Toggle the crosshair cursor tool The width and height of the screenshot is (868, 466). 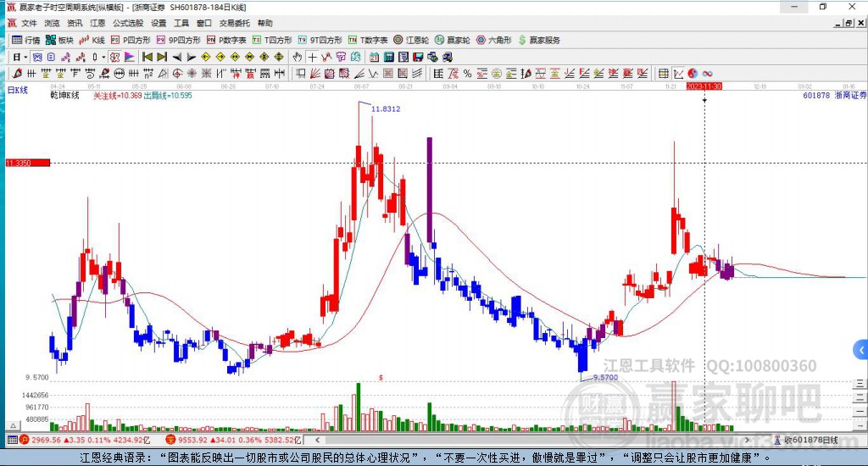[x=312, y=57]
